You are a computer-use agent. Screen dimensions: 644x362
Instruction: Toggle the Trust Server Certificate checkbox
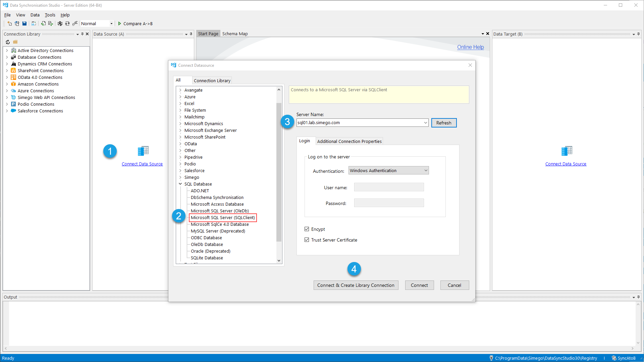click(307, 240)
